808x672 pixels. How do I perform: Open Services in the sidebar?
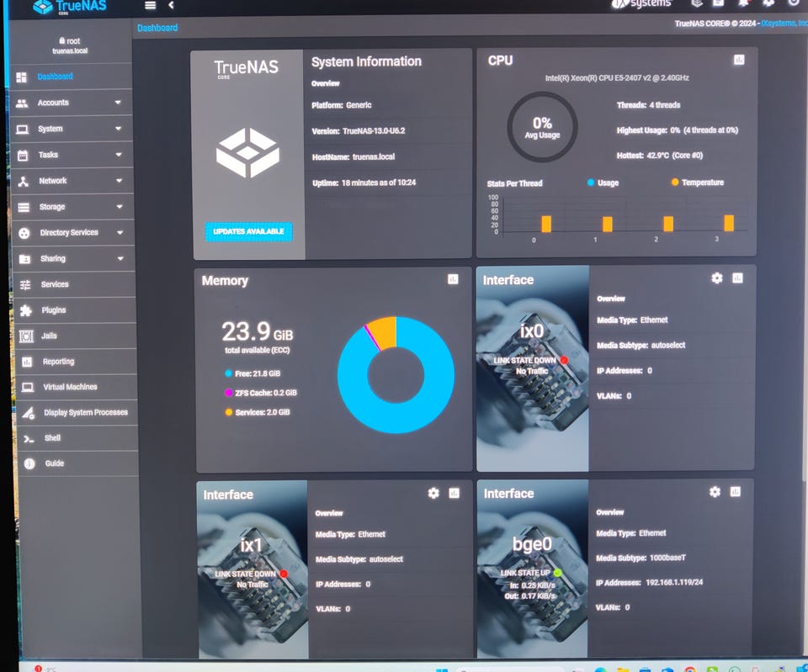pyautogui.click(x=75, y=284)
